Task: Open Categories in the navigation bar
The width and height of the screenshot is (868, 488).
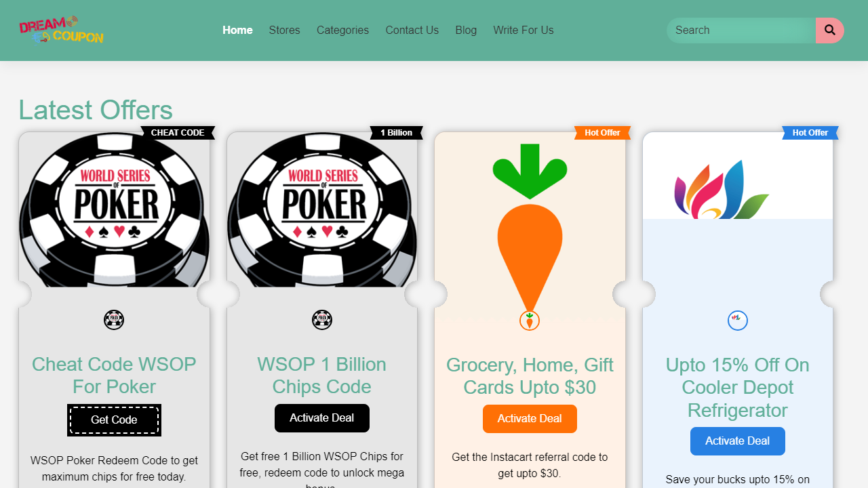Action: click(x=342, y=30)
